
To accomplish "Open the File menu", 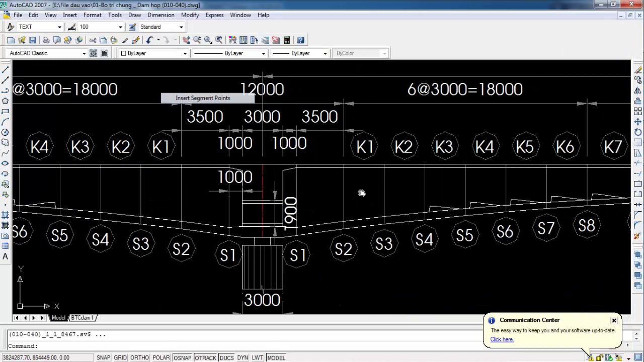I will point(18,15).
